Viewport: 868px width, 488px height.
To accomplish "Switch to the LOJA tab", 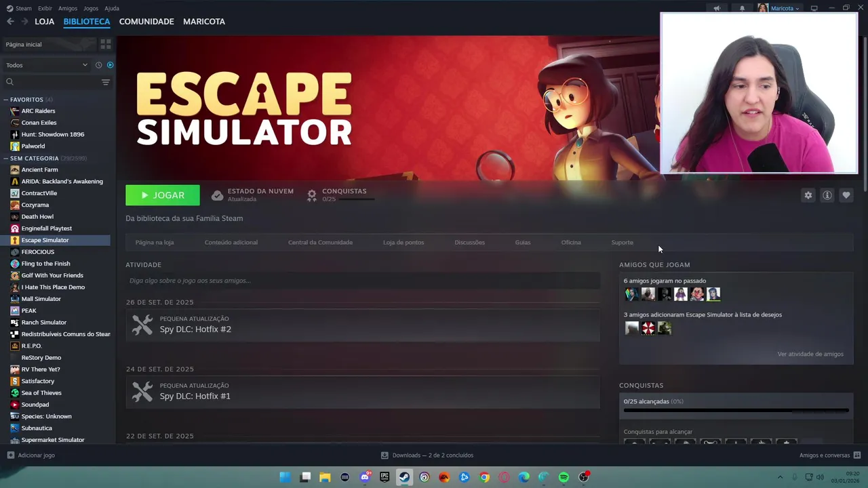I will 44,22.
